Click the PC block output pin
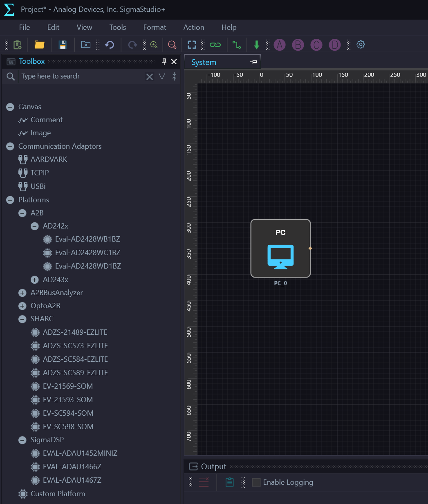 tap(310, 249)
